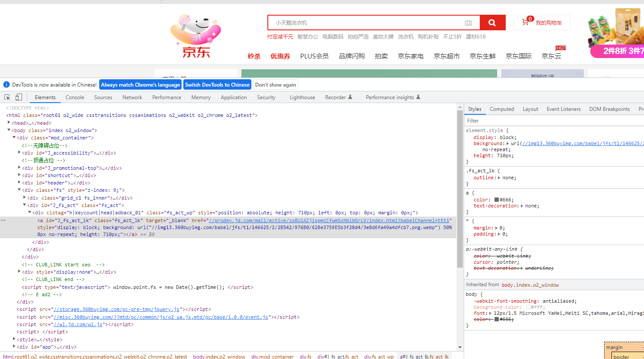Open the Recorder tab
This screenshot has width=644, height=359.
point(338,97)
